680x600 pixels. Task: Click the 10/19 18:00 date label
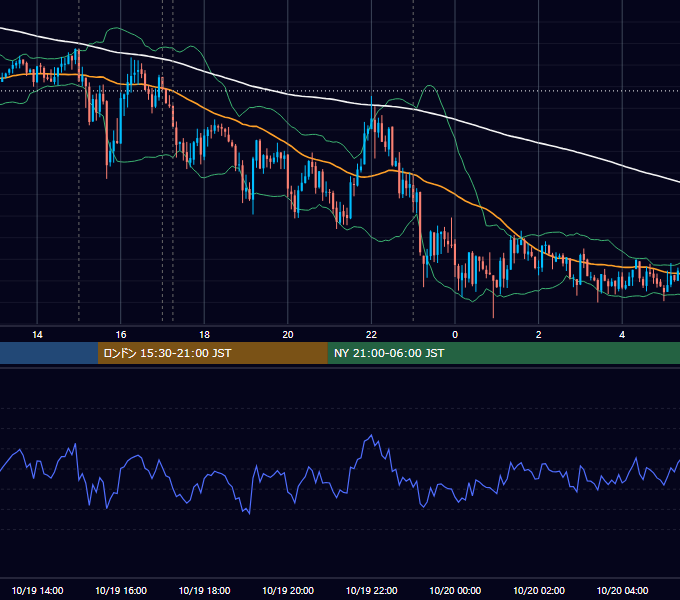click(x=204, y=590)
